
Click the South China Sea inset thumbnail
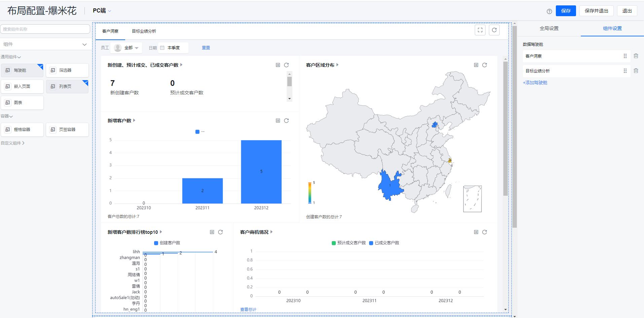pyautogui.click(x=472, y=199)
